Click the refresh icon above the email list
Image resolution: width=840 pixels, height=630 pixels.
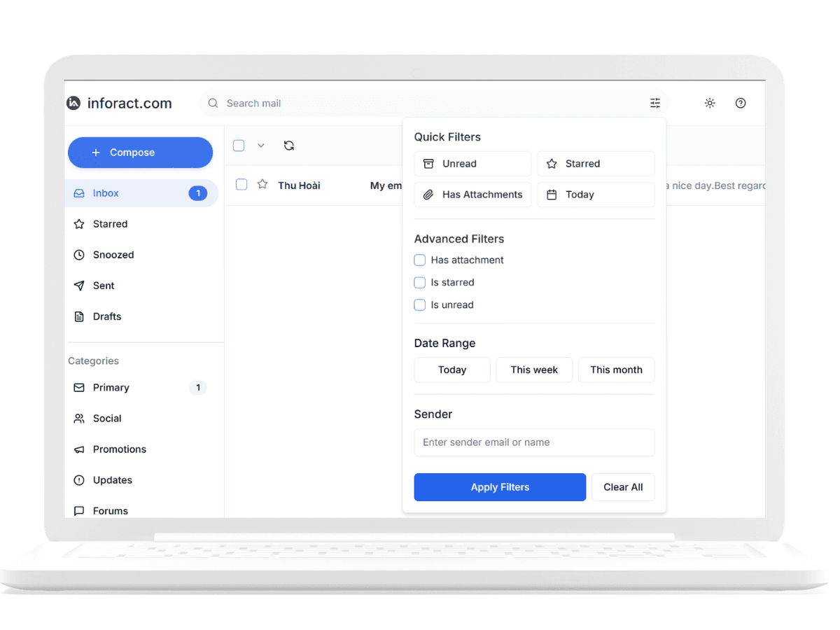(x=288, y=145)
